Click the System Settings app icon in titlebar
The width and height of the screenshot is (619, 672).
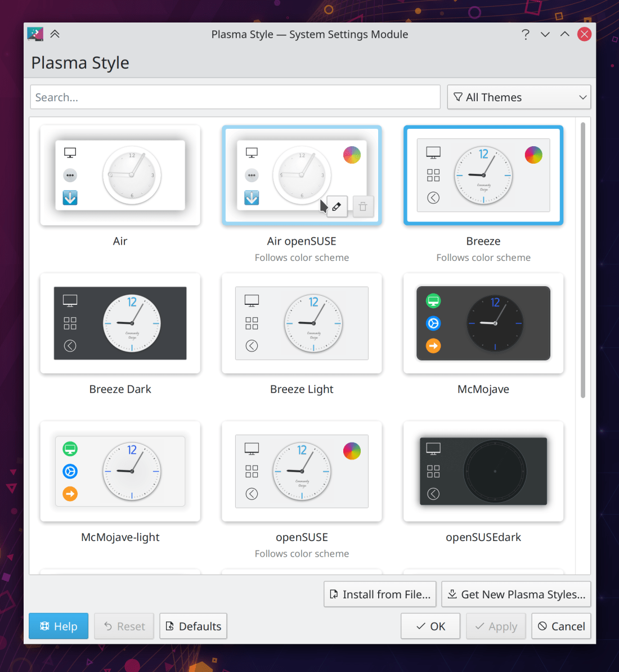35,34
